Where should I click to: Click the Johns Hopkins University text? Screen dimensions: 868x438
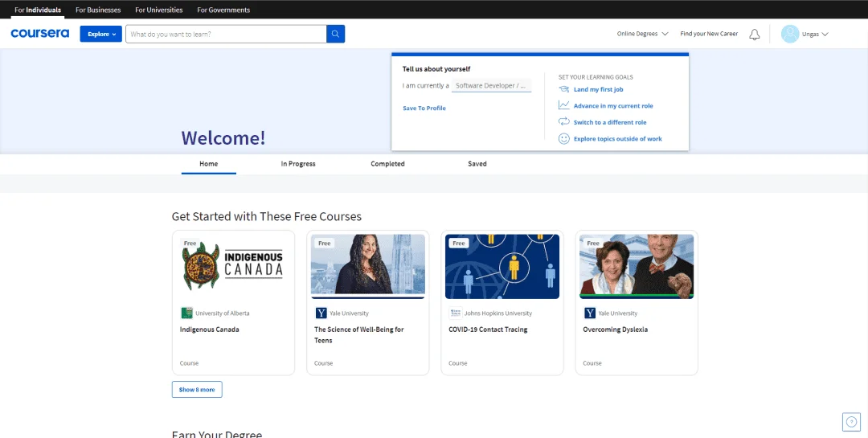[x=498, y=313]
